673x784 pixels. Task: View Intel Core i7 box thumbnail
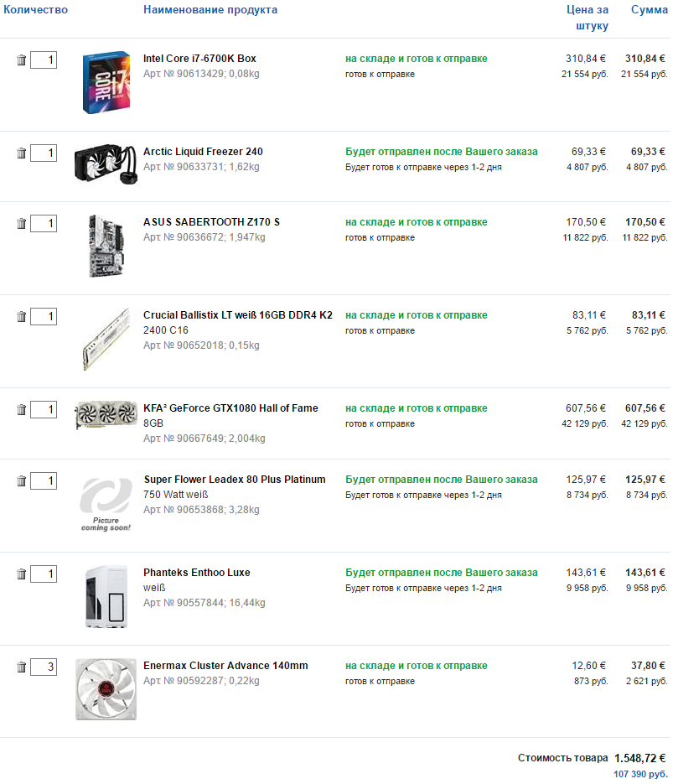[x=106, y=83]
